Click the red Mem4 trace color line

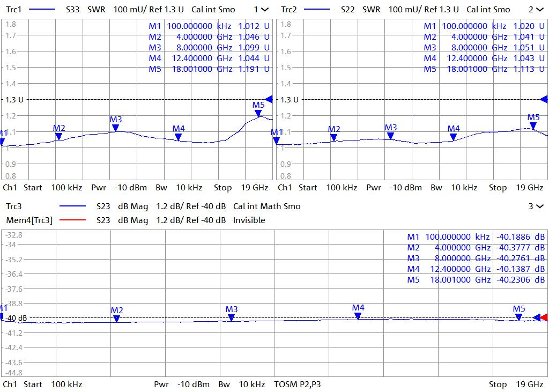(72, 220)
